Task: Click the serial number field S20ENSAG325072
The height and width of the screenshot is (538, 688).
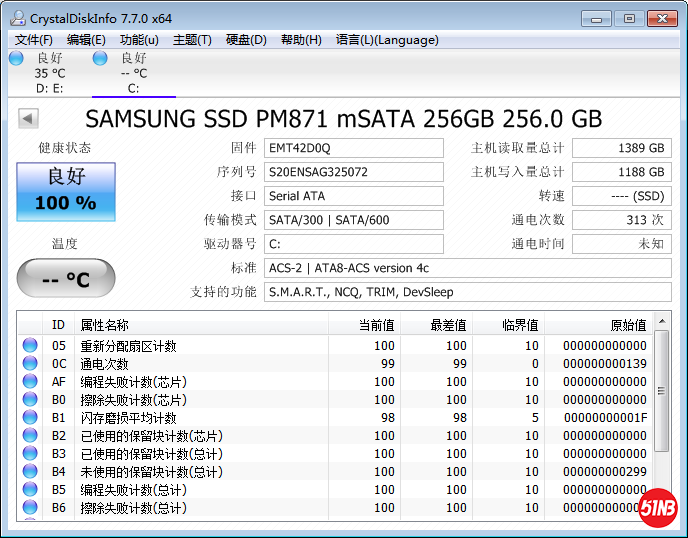Action: pyautogui.click(x=353, y=172)
